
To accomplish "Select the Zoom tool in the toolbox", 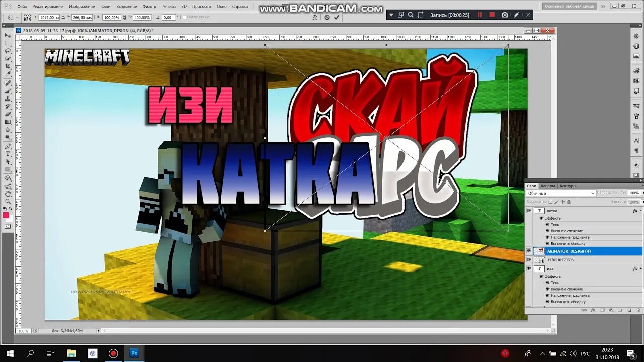I will point(8,201).
